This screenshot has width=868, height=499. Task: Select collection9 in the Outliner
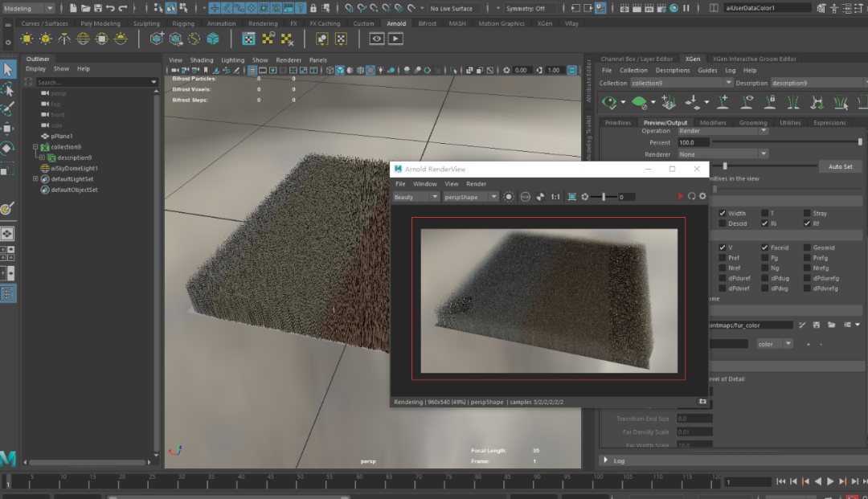[65, 147]
